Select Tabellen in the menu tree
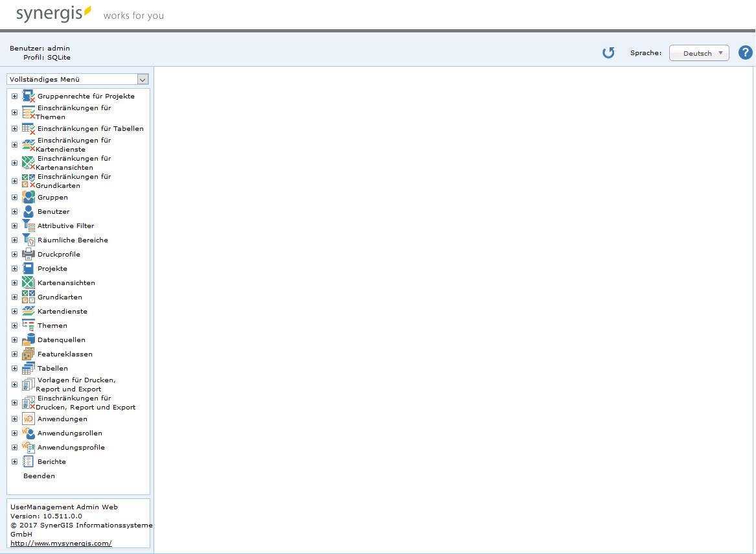The height and width of the screenshot is (554, 756). 52,369
